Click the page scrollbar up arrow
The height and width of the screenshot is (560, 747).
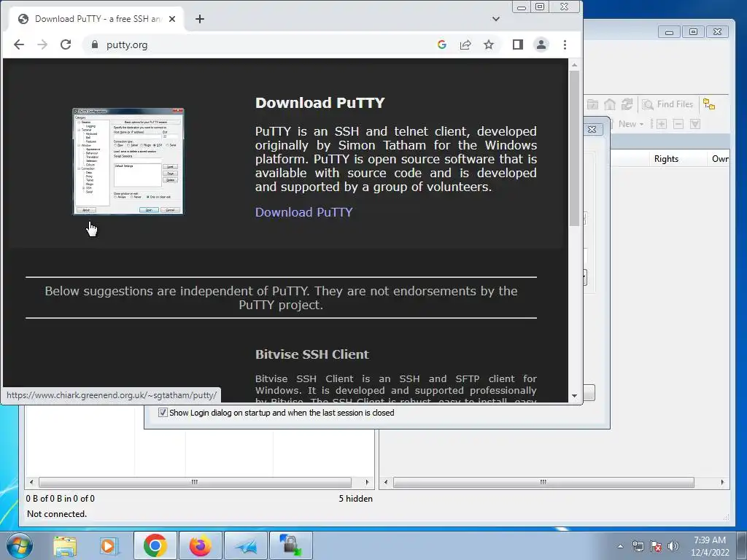click(574, 65)
